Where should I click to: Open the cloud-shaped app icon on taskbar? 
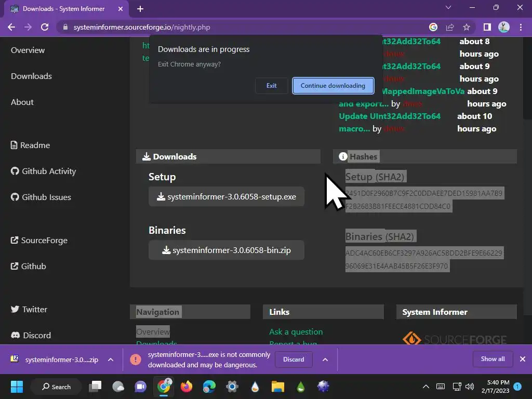(x=118, y=387)
